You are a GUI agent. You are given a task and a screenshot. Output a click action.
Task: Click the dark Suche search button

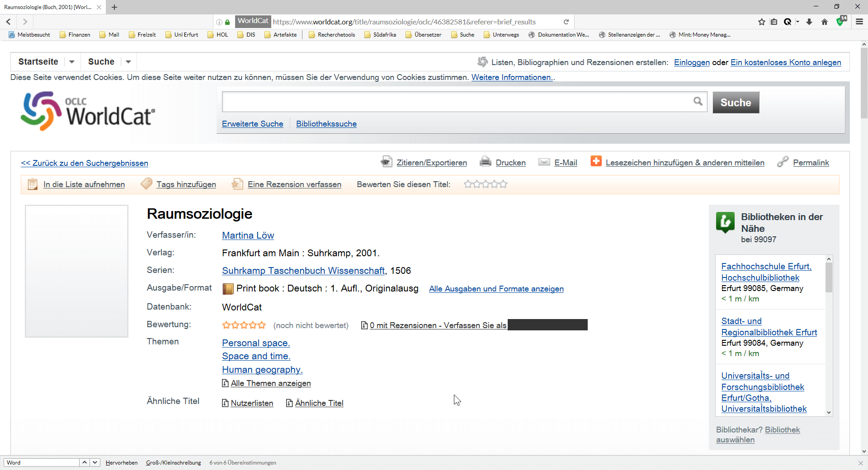tap(736, 103)
